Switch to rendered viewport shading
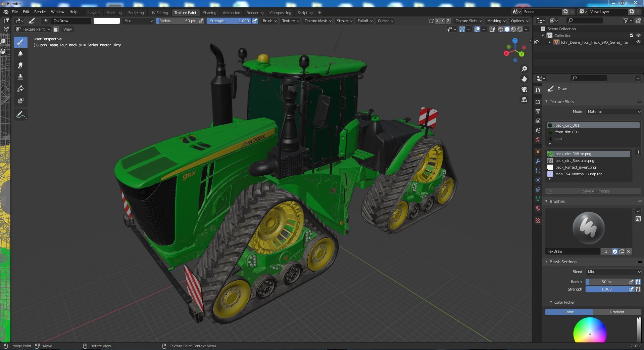This screenshot has width=644, height=350. click(x=520, y=29)
